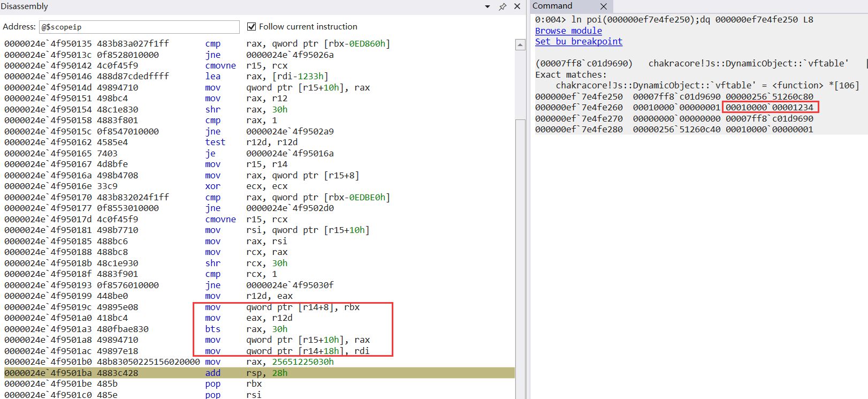
Task: Click the Address input field
Action: [x=139, y=27]
